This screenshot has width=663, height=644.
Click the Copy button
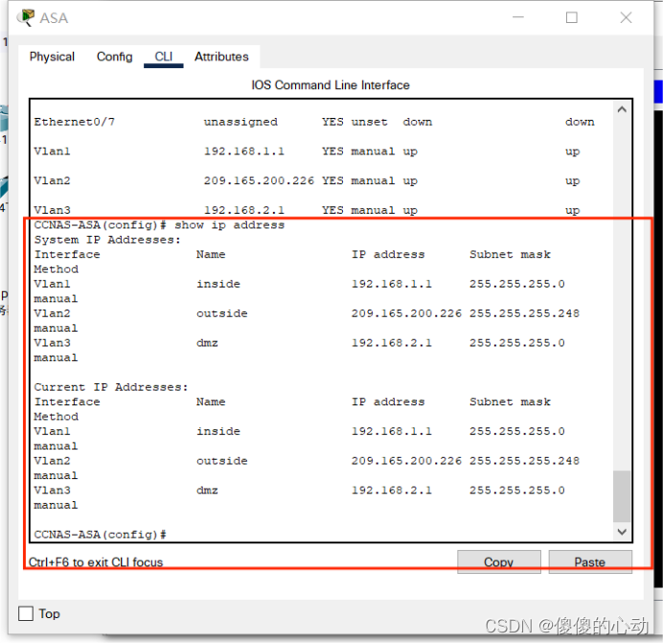(x=498, y=562)
